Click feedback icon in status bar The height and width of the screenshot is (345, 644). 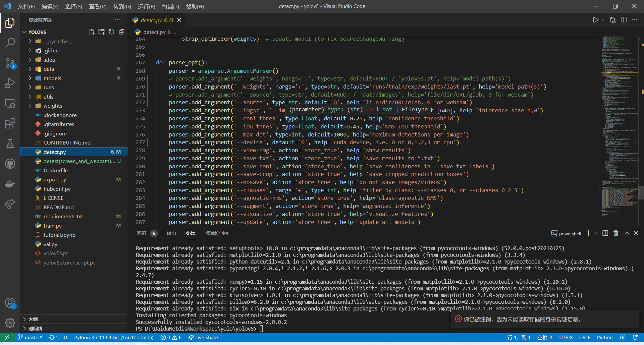click(x=623, y=338)
